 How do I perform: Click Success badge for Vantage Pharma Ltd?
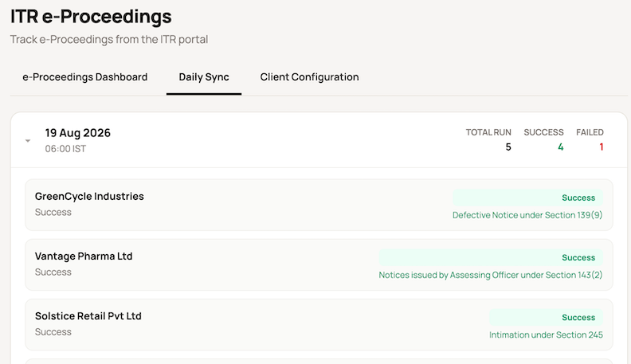point(491,257)
